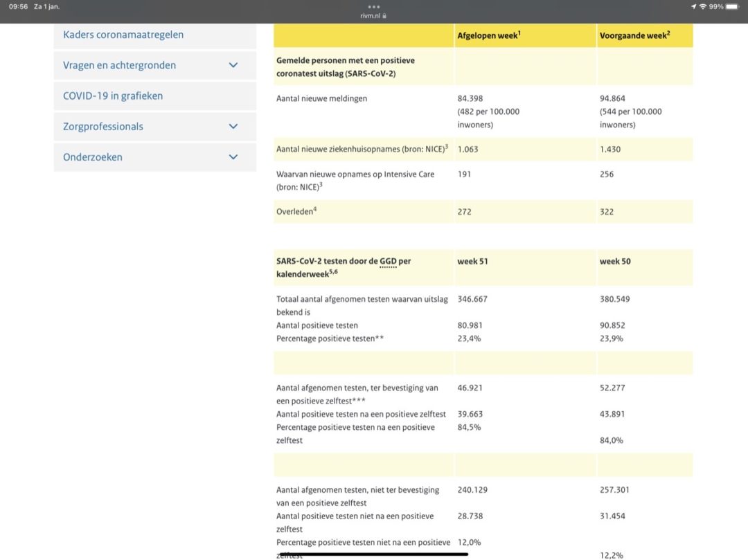Select total tests value 346.667
The height and width of the screenshot is (560, 748).
pyautogui.click(x=472, y=299)
